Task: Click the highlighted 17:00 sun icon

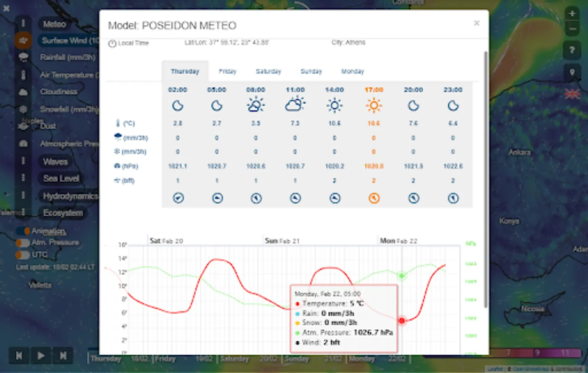Action: point(374,105)
